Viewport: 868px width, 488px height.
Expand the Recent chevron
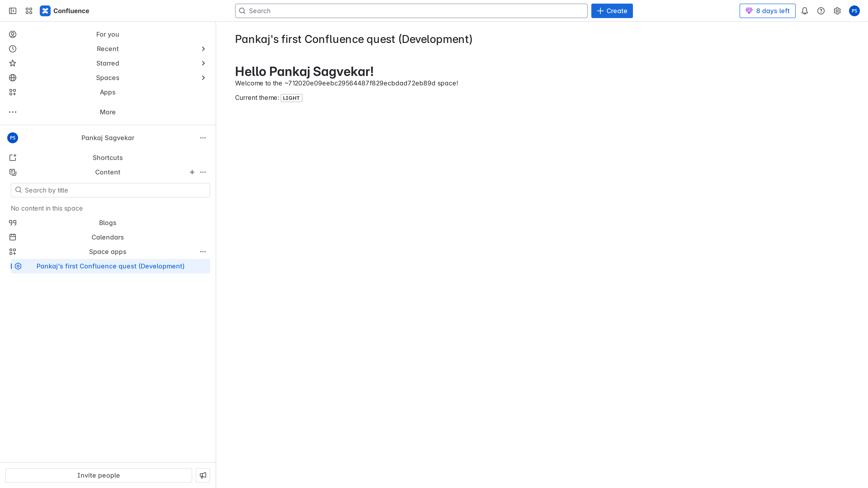click(x=203, y=49)
